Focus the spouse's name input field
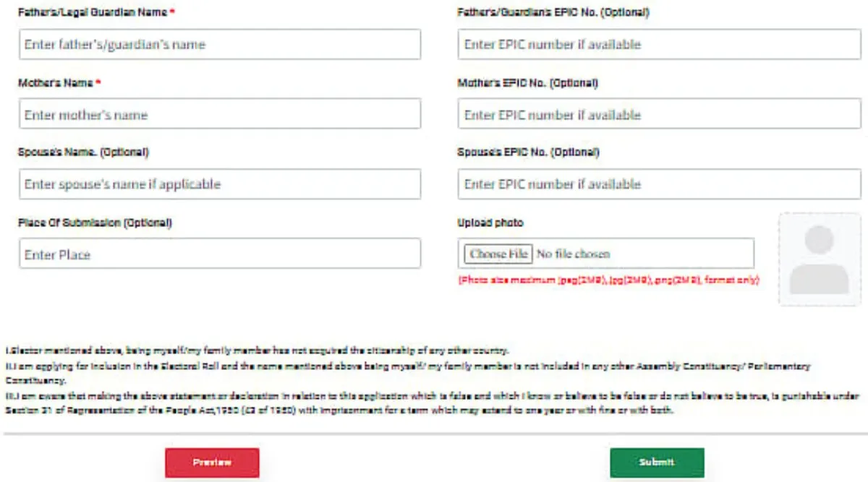The image size is (868, 482). click(x=220, y=184)
